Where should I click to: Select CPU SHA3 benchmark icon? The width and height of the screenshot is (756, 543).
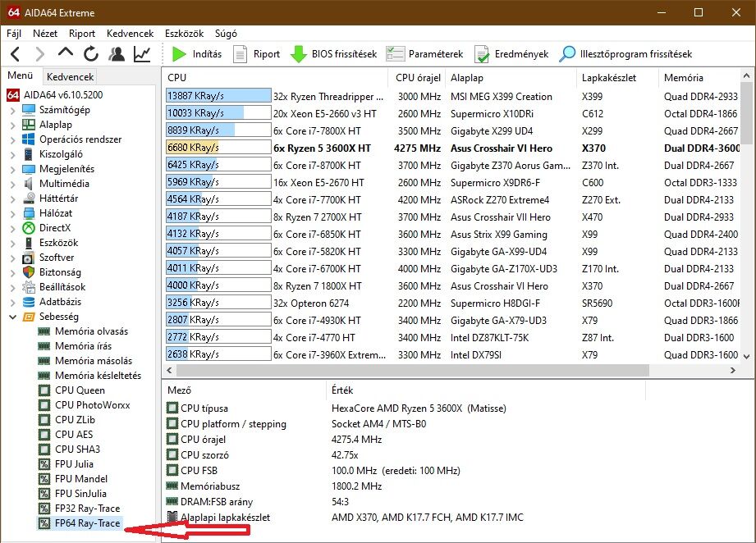tap(44, 449)
